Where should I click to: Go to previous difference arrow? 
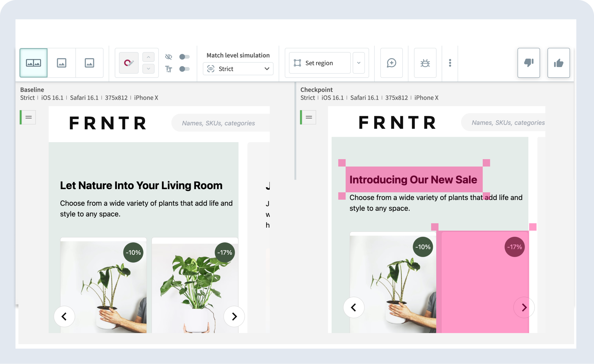(148, 57)
